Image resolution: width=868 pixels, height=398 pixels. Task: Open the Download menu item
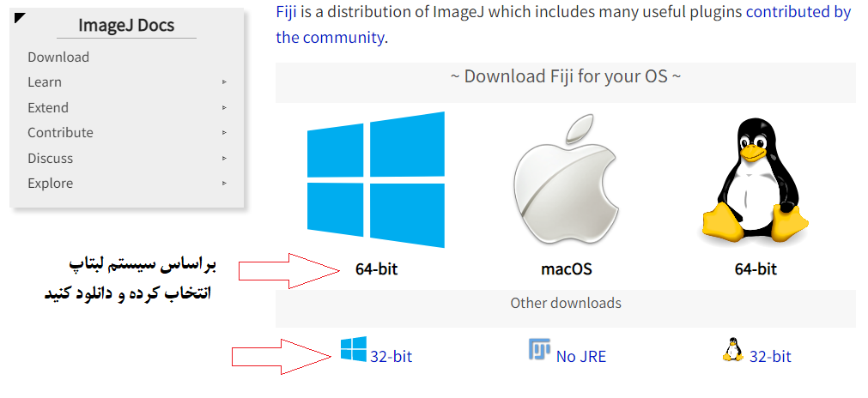click(58, 57)
